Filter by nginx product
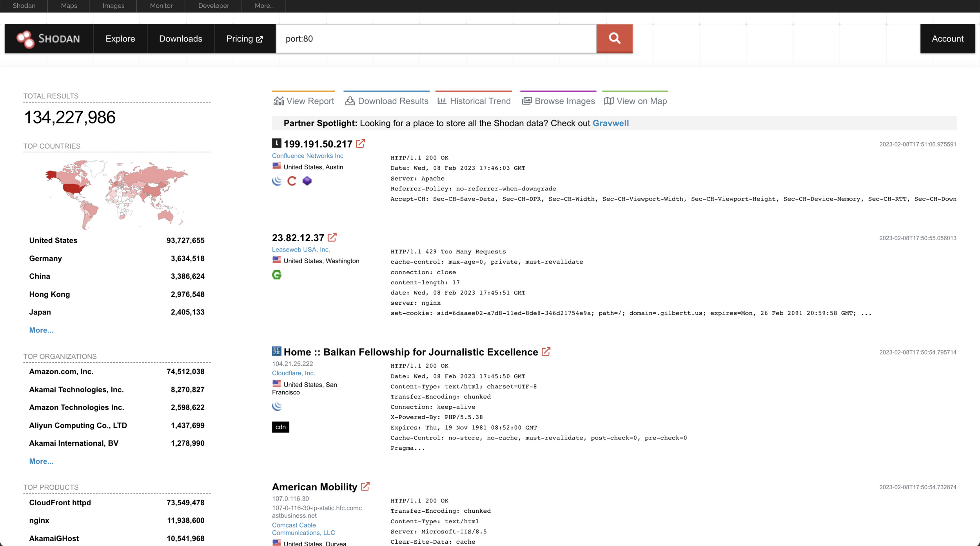Image resolution: width=980 pixels, height=546 pixels. pyautogui.click(x=117, y=521)
